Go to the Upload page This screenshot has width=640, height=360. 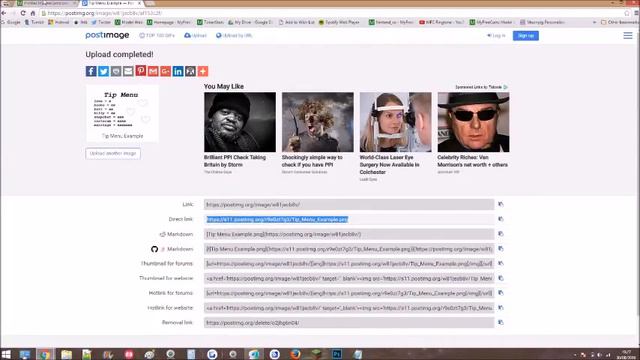click(196, 36)
